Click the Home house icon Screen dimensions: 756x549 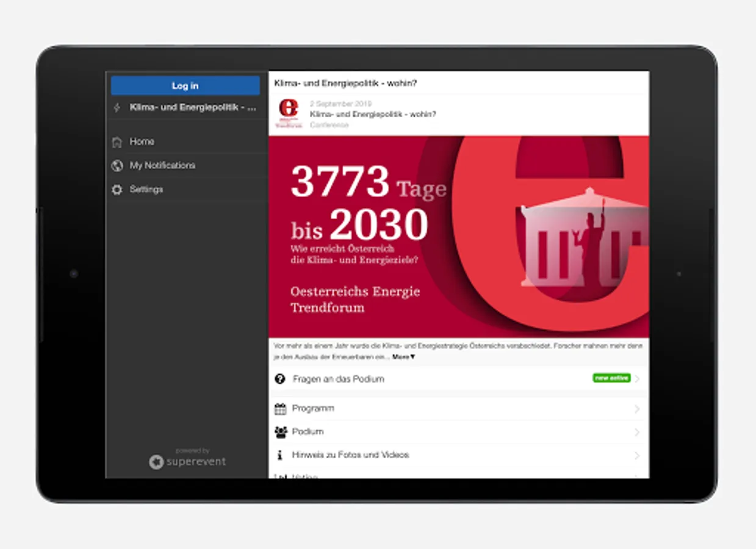[x=117, y=142]
